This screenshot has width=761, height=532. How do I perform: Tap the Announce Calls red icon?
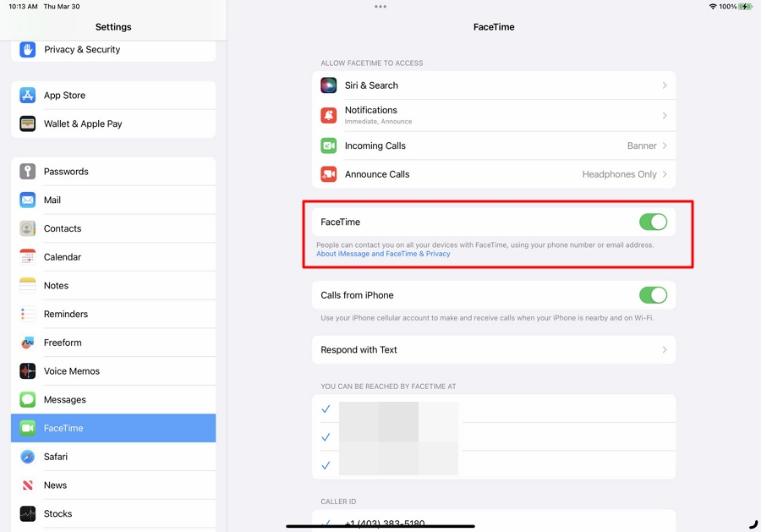point(329,174)
